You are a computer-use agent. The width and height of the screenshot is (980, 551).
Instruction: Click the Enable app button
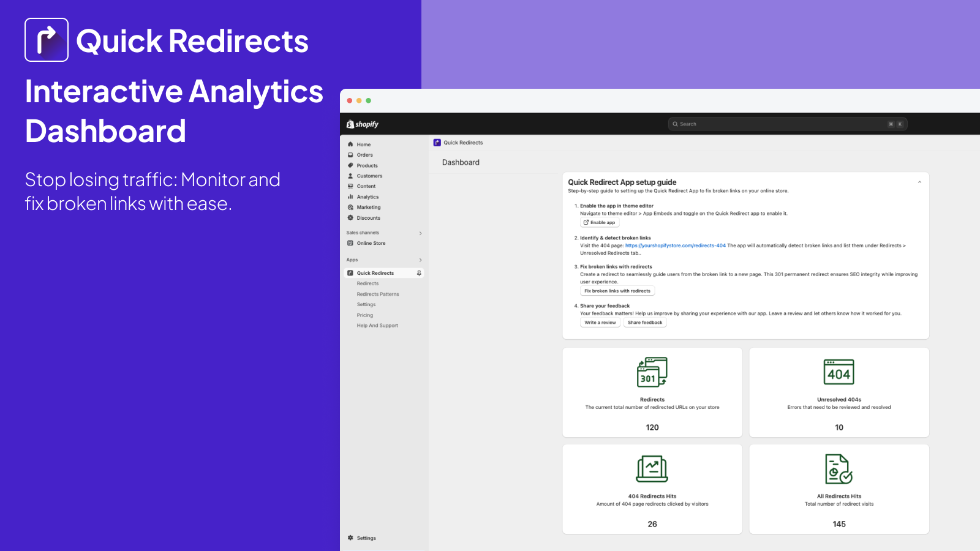tap(600, 223)
